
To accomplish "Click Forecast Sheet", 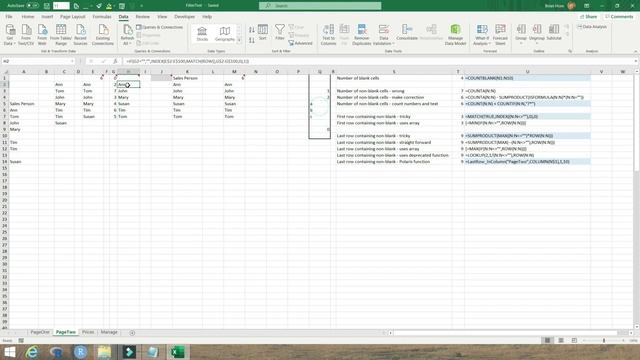I will click(x=500, y=34).
